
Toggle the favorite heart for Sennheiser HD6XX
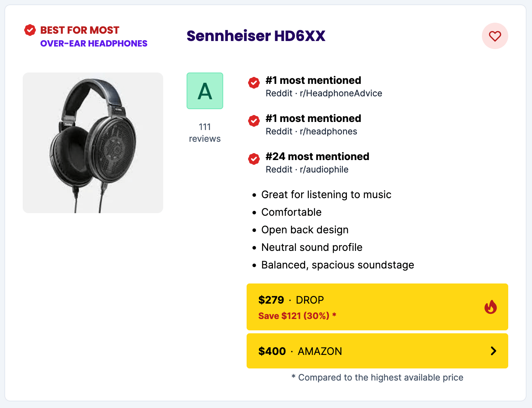pos(495,36)
